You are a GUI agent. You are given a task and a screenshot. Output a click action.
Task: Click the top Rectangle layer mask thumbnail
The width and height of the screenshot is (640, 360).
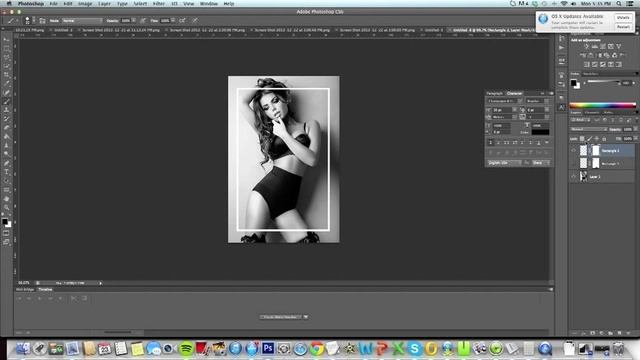coord(596,151)
